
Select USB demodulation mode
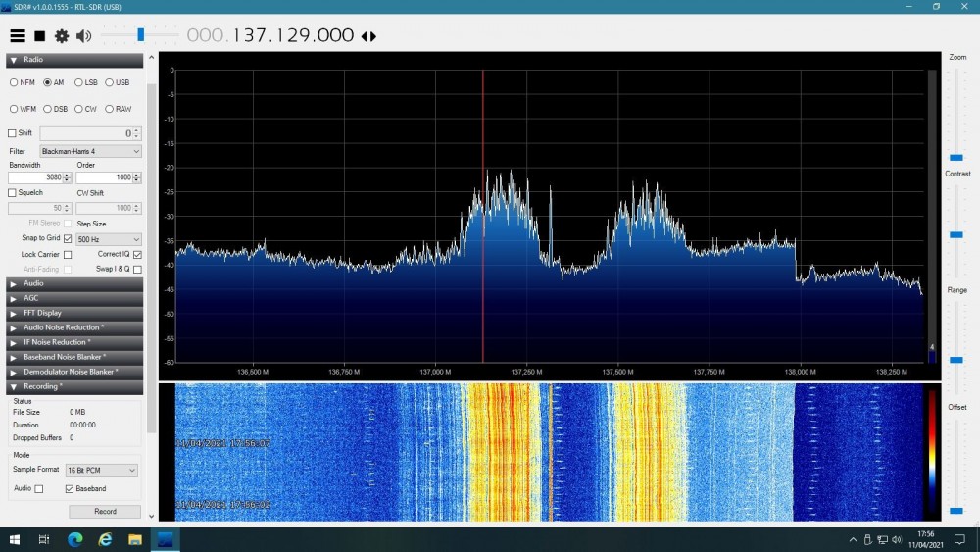[110, 82]
